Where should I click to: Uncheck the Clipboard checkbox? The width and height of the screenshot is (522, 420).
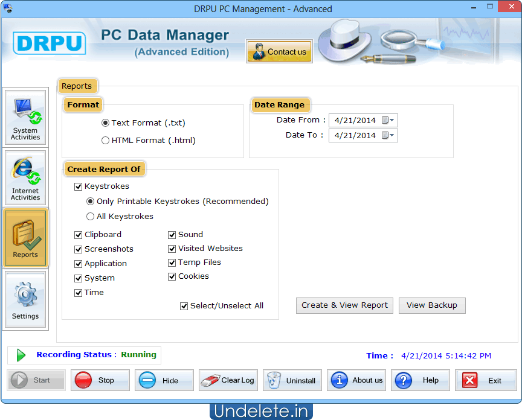78,235
